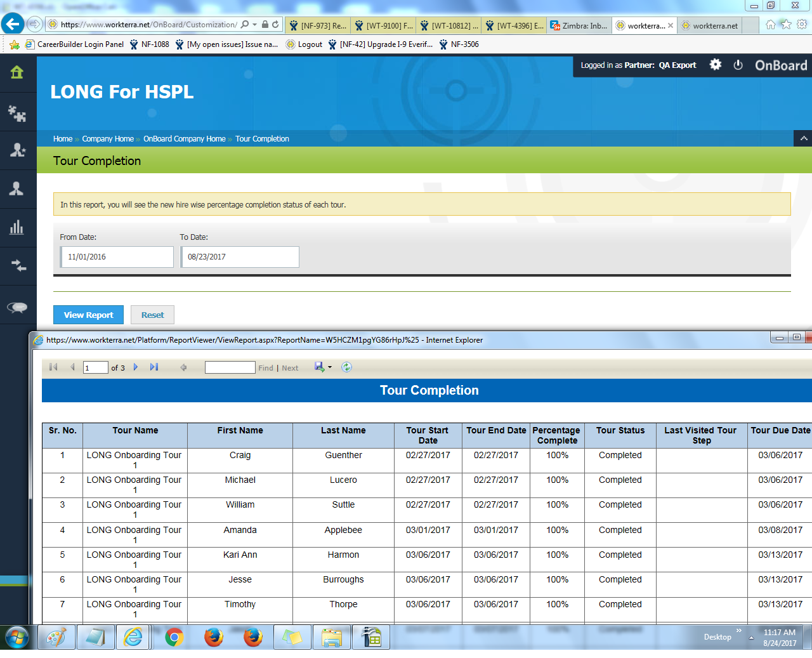Open the Logout bookmark
This screenshot has width=812, height=658.
pyautogui.click(x=304, y=44)
